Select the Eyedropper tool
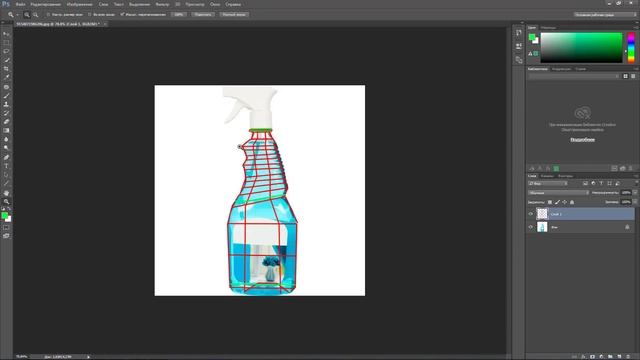Image resolution: width=640 pixels, height=360 pixels. [6, 78]
